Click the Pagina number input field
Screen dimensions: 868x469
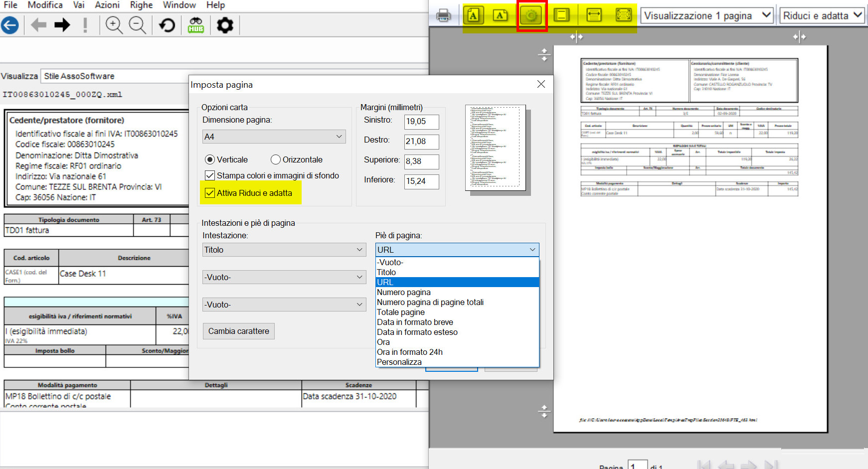click(637, 465)
